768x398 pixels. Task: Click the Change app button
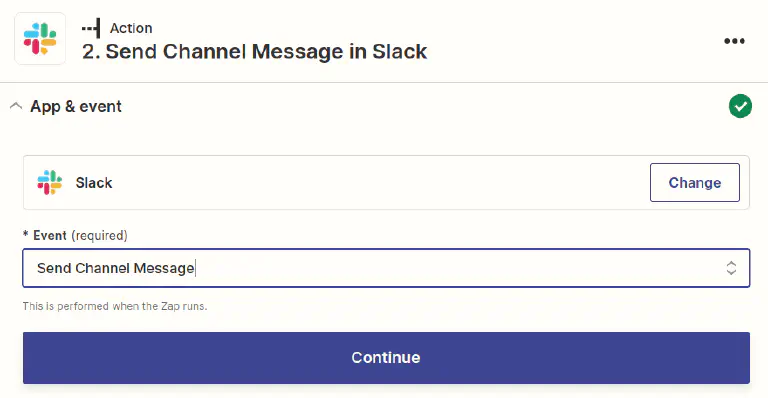click(x=695, y=183)
